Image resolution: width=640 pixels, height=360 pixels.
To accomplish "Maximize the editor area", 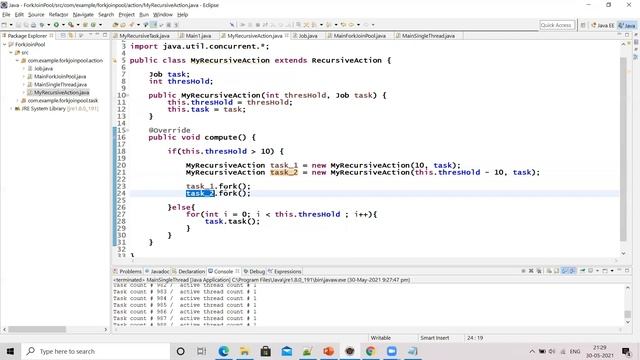I will tap(627, 36).
